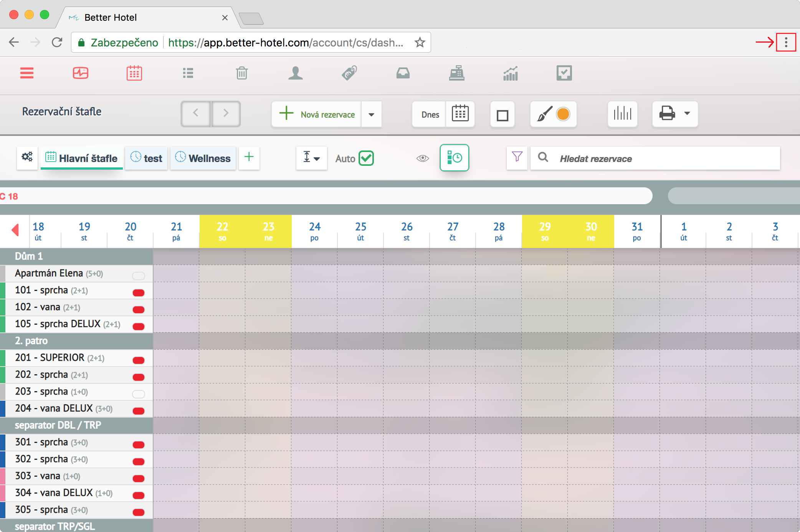Expand the Nová rezervace dropdown arrow

pos(371,114)
